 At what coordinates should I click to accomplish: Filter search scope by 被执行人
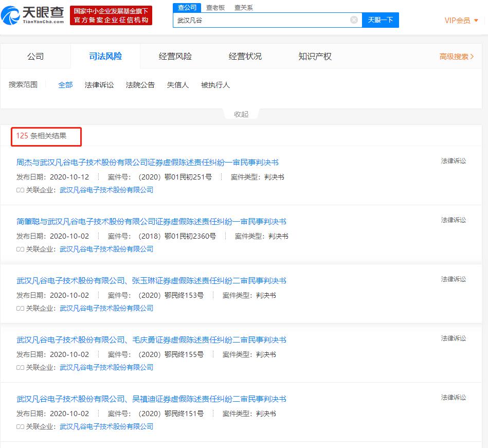[215, 85]
